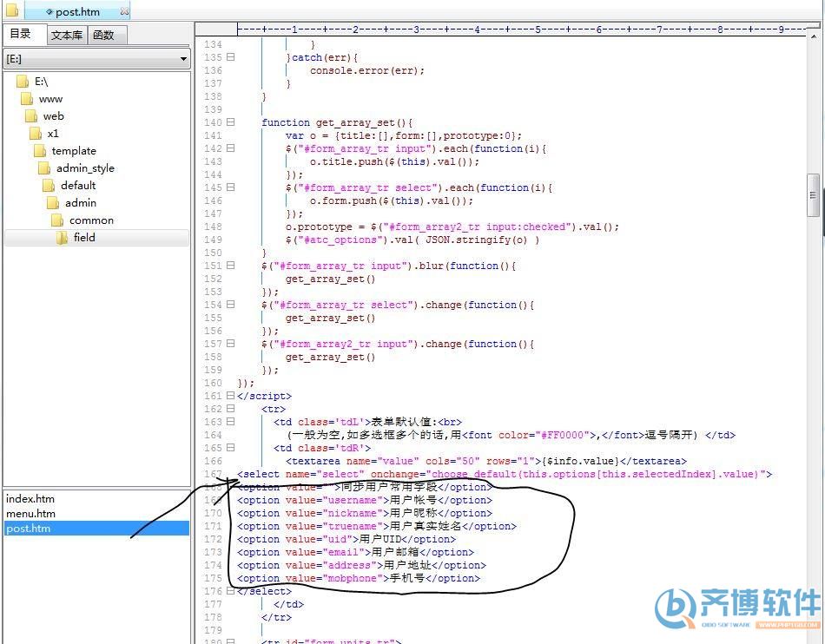The height and width of the screenshot is (644, 825).
Task: Click the console.error(err); line
Action: tap(366, 70)
